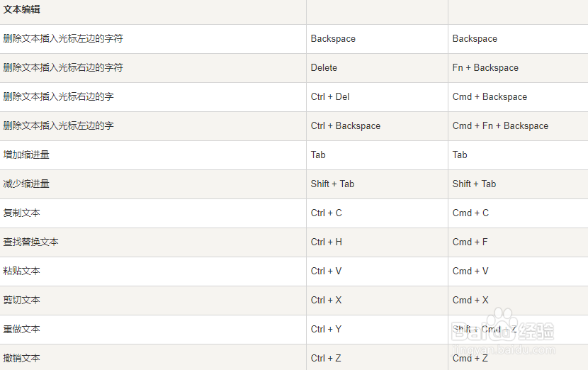Click the Fn + Backspace cell
The image size is (588, 370).
pos(485,68)
